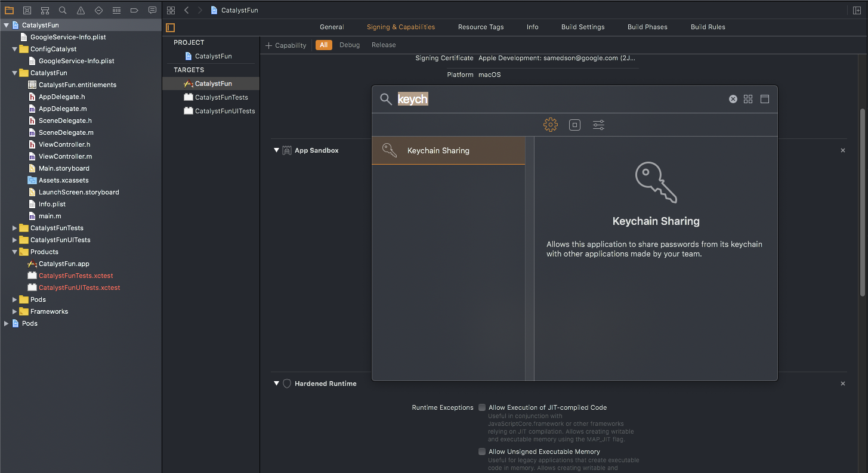This screenshot has width=868, height=473.
Task: Collapse the Hardened Runtime section
Action: click(x=276, y=384)
